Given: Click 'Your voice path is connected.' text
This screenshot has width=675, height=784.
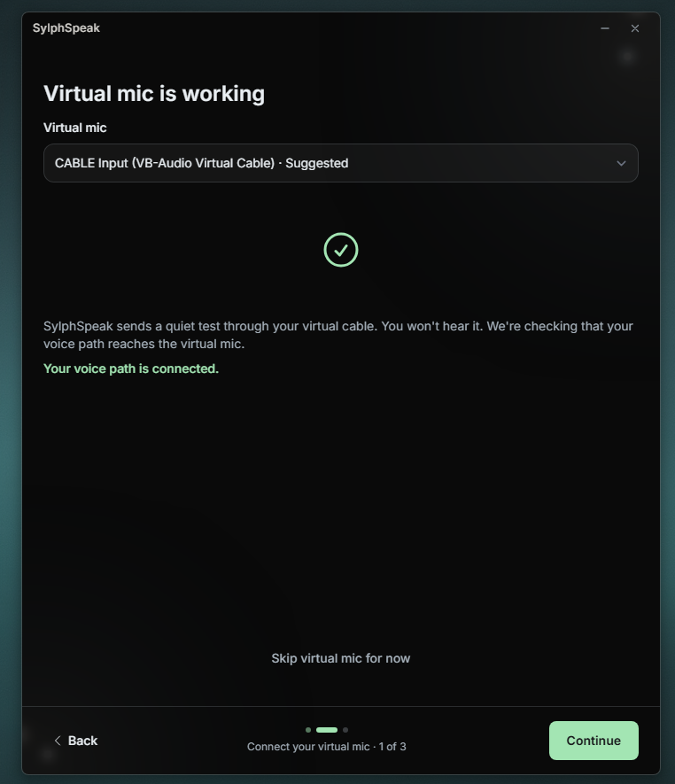Looking at the screenshot, I should coord(131,369).
